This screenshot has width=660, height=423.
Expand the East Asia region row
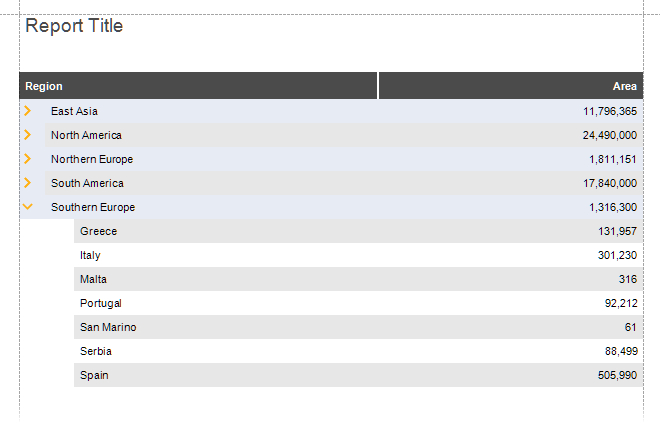pos(28,111)
